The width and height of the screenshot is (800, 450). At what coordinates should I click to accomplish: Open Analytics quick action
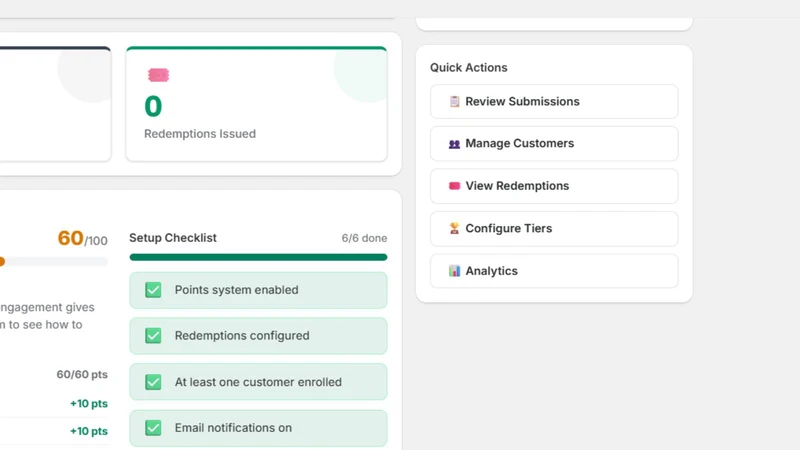click(x=554, y=271)
